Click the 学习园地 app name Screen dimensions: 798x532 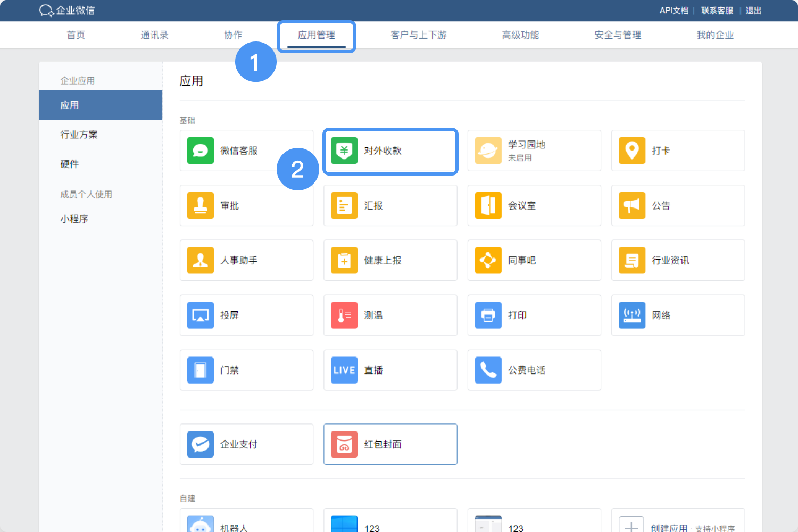(x=527, y=145)
